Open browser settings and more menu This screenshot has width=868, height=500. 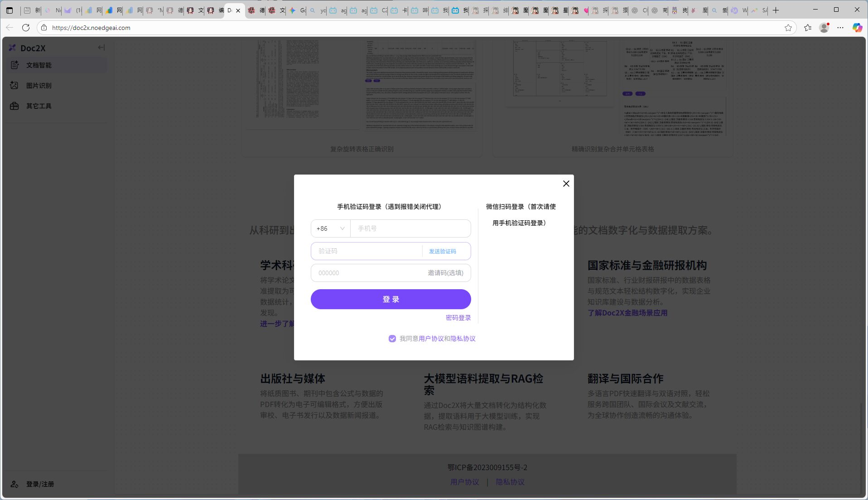(840, 28)
